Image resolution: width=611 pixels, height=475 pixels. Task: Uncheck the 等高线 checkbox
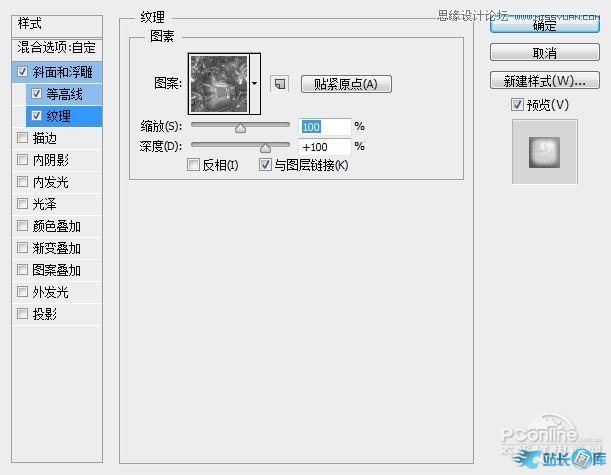pyautogui.click(x=37, y=94)
